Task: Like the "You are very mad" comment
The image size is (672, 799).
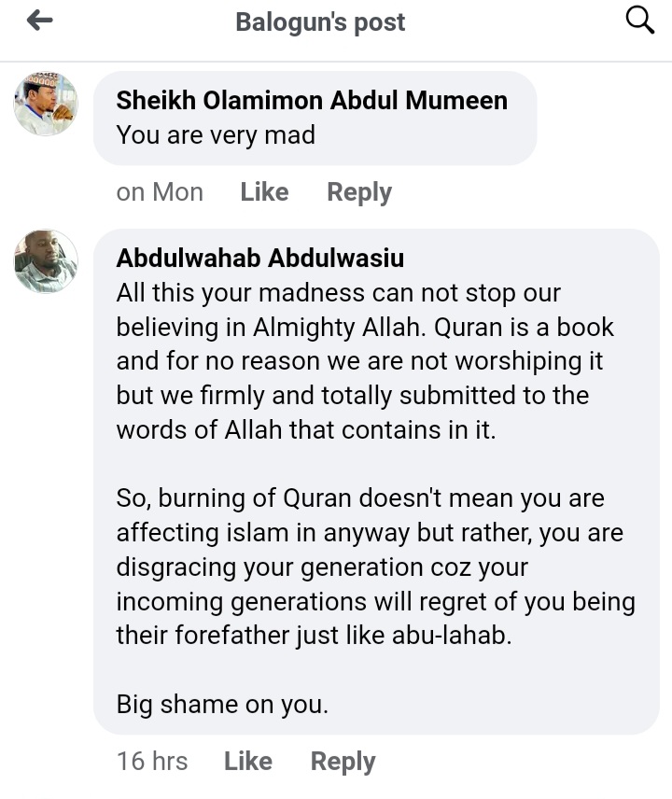Action: pyautogui.click(x=264, y=192)
